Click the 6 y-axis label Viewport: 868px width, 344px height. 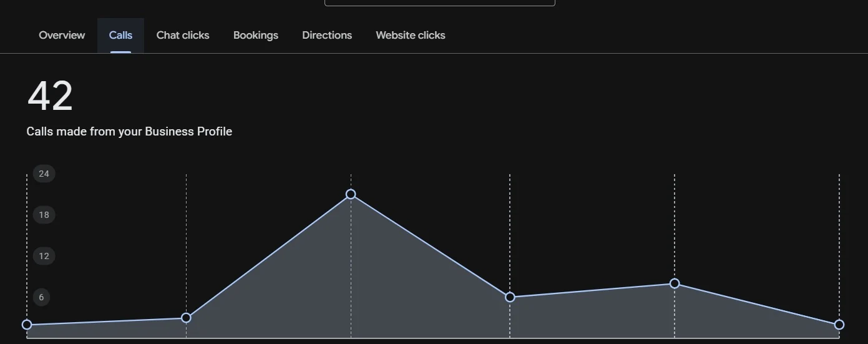click(x=41, y=297)
